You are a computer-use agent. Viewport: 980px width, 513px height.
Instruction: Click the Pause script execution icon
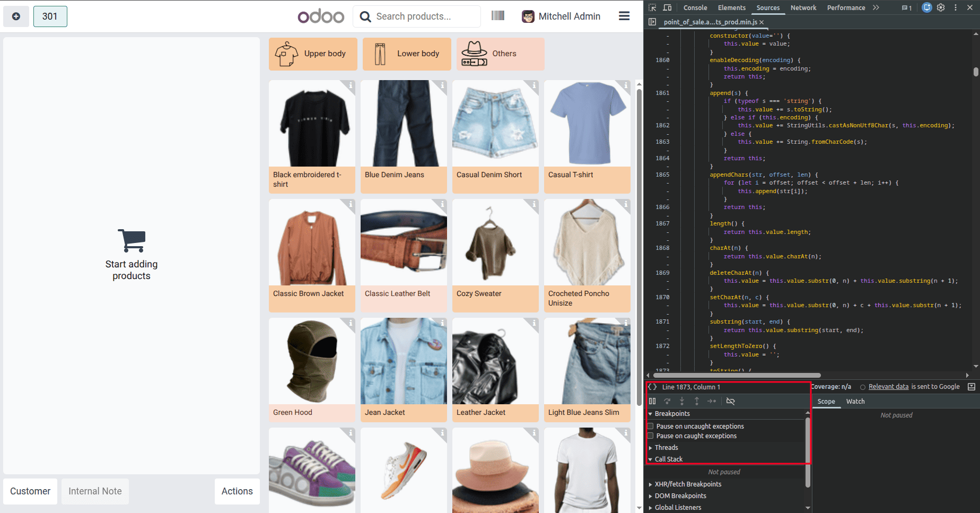(x=653, y=401)
